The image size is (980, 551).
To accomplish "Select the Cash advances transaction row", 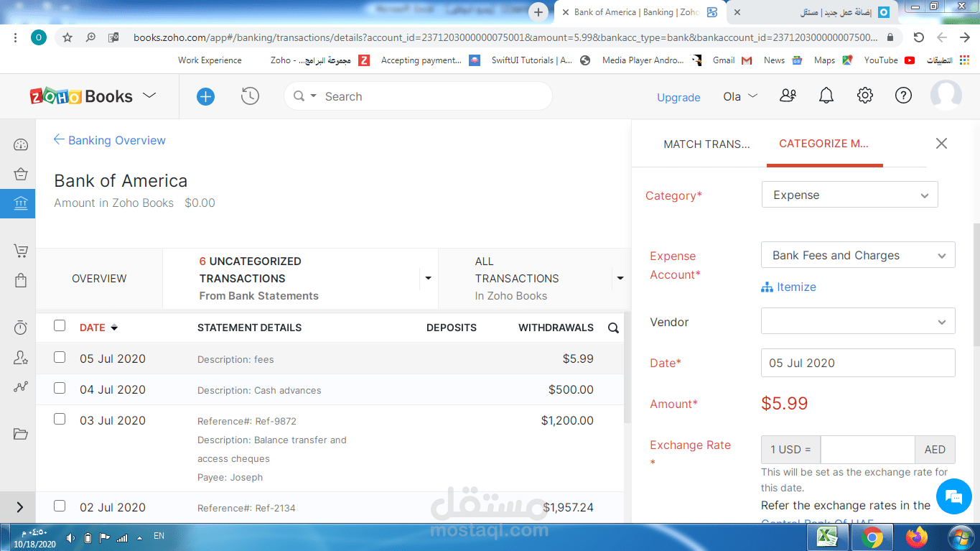I will point(330,389).
